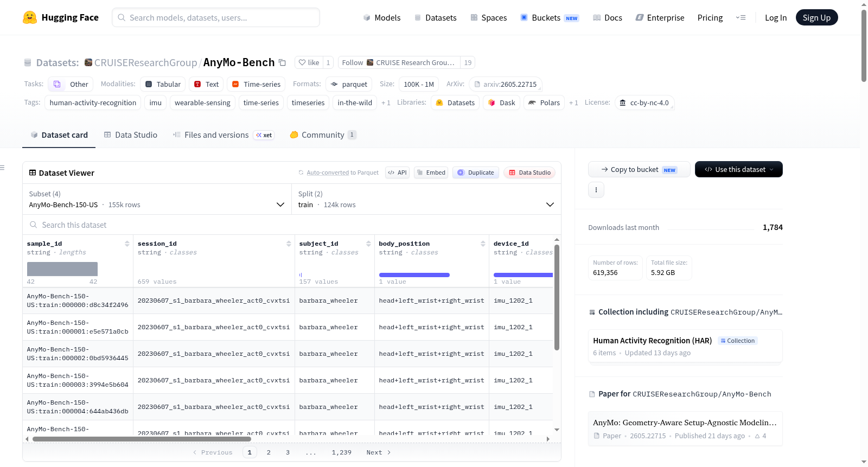
Task: Open the arxiv:2605.22715 tag
Action: click(x=506, y=84)
